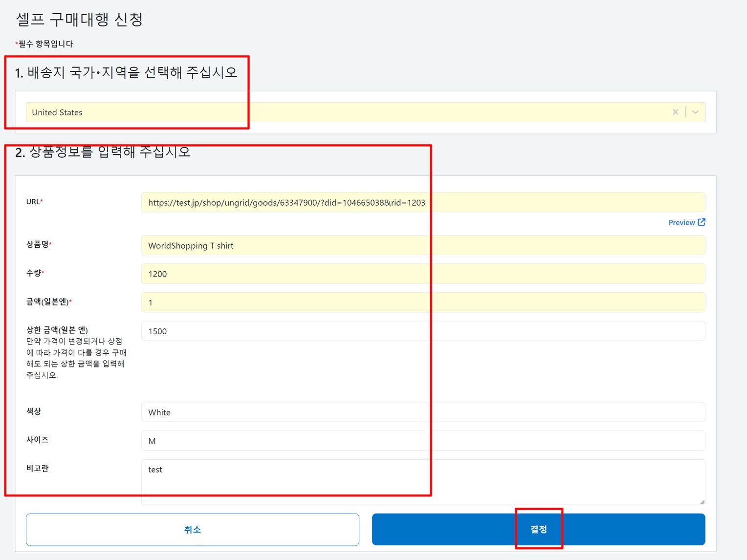Screen dimensions: 747x560
Task: Select the 사이즈 size field showing M
Action: pos(342,440)
